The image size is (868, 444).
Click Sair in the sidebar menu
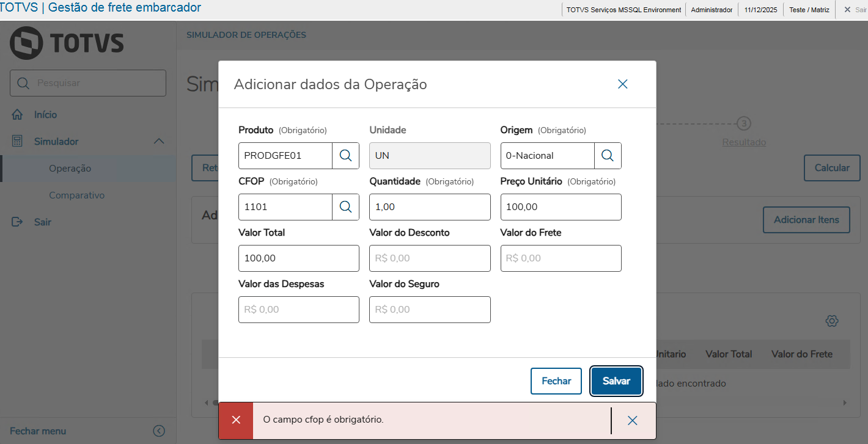(x=43, y=222)
